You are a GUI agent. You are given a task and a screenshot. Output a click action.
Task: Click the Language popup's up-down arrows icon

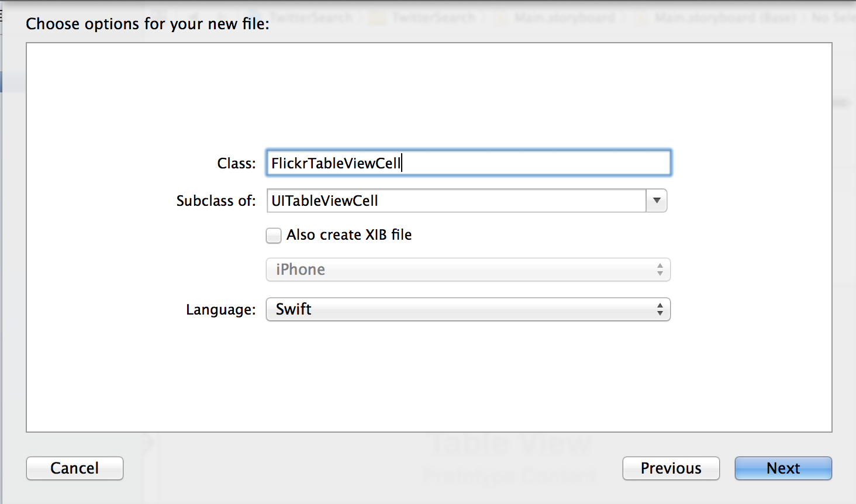coord(660,309)
